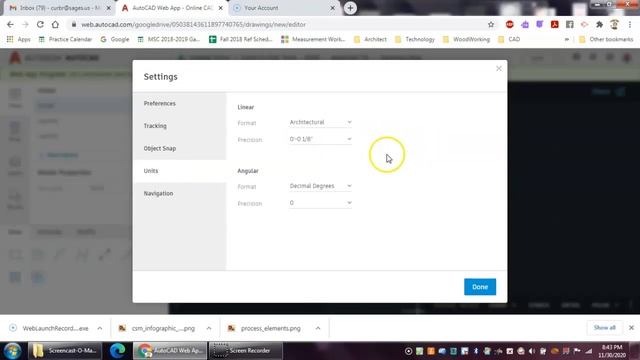640x360 pixels.
Task: Open the Practice Calendar bookmark
Action: point(65,39)
